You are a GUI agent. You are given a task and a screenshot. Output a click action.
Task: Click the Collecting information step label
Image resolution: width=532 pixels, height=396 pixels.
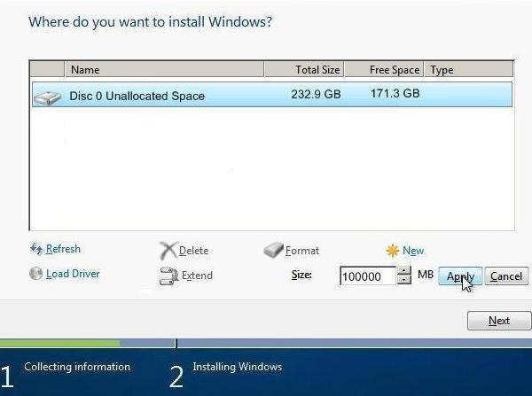(77, 367)
